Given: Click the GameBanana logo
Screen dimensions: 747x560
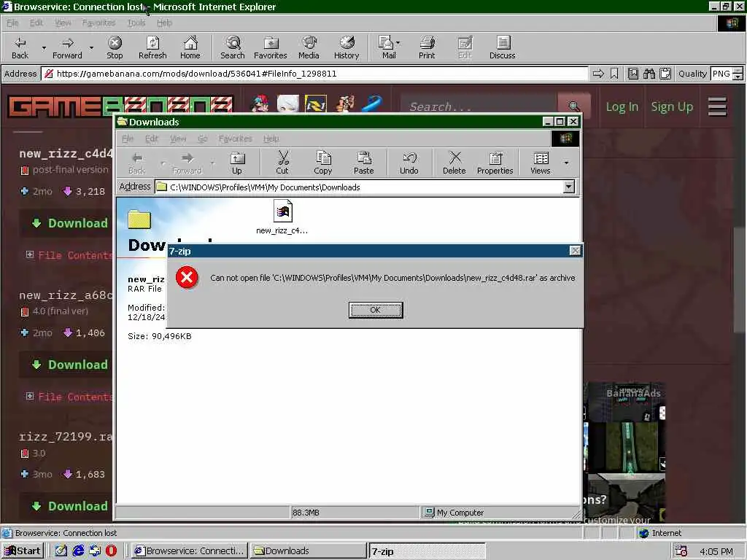Looking at the screenshot, I should tap(120, 106).
